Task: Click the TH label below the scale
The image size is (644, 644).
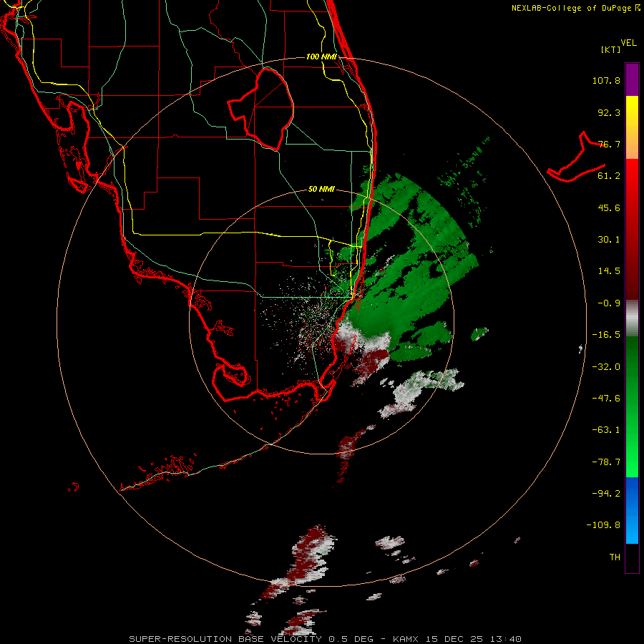Action: 615,557
